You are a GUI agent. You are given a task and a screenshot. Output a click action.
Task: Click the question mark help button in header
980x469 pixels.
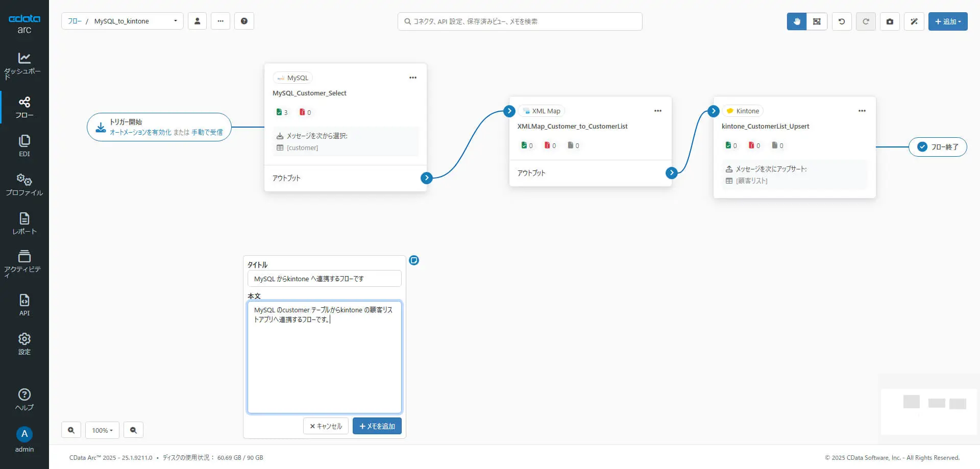coord(244,21)
